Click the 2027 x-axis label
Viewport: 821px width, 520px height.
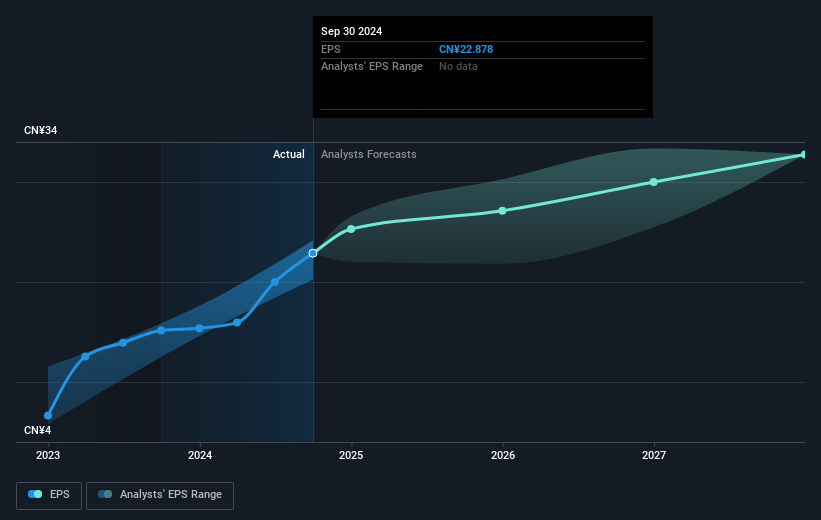tap(654, 456)
